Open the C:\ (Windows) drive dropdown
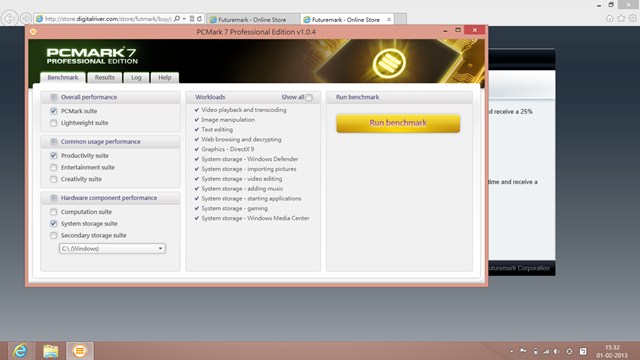The image size is (640, 360). coord(112,249)
